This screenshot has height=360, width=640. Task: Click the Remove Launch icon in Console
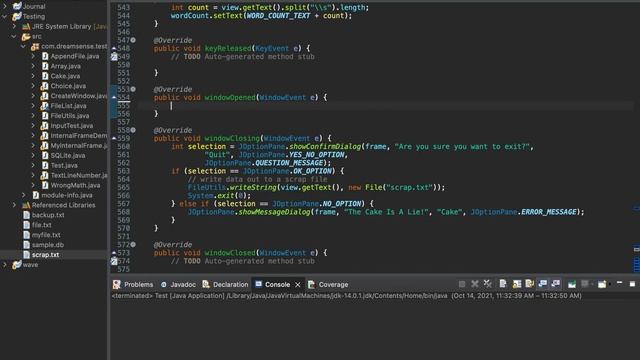point(475,284)
